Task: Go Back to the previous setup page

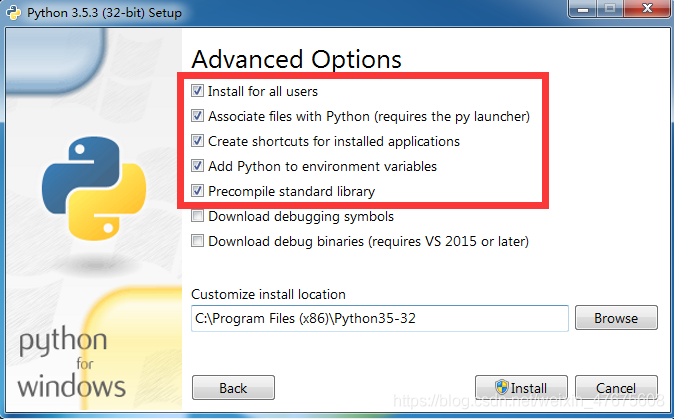Action: coord(233,388)
